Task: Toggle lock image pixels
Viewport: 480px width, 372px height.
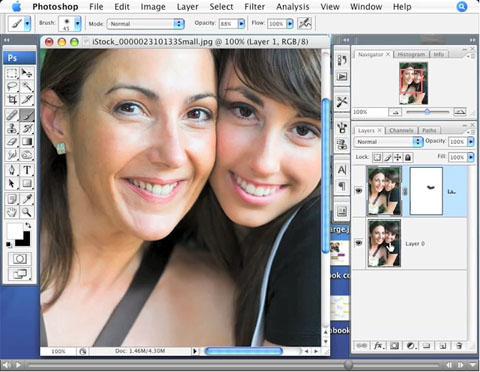Action: pyautogui.click(x=387, y=157)
